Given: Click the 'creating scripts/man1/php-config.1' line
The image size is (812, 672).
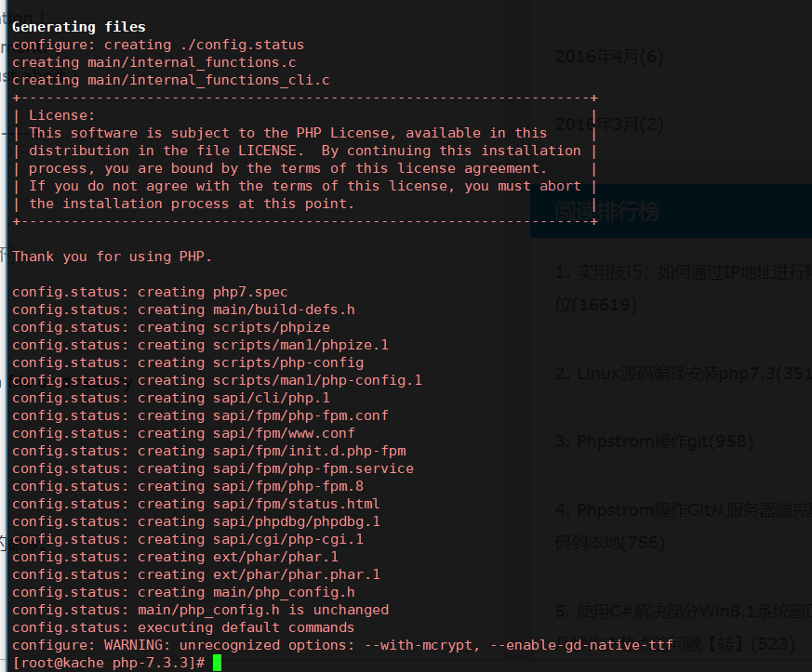Looking at the screenshot, I should tap(217, 380).
